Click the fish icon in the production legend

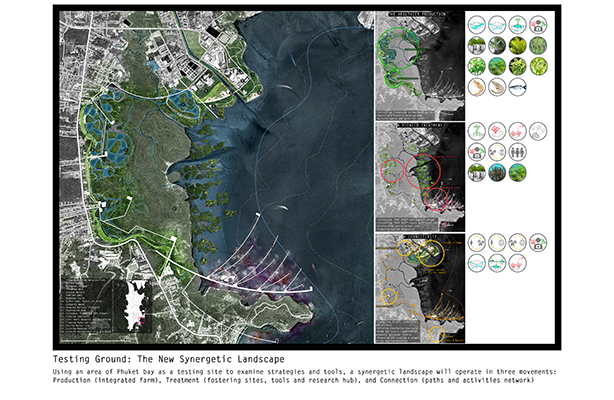(517, 88)
